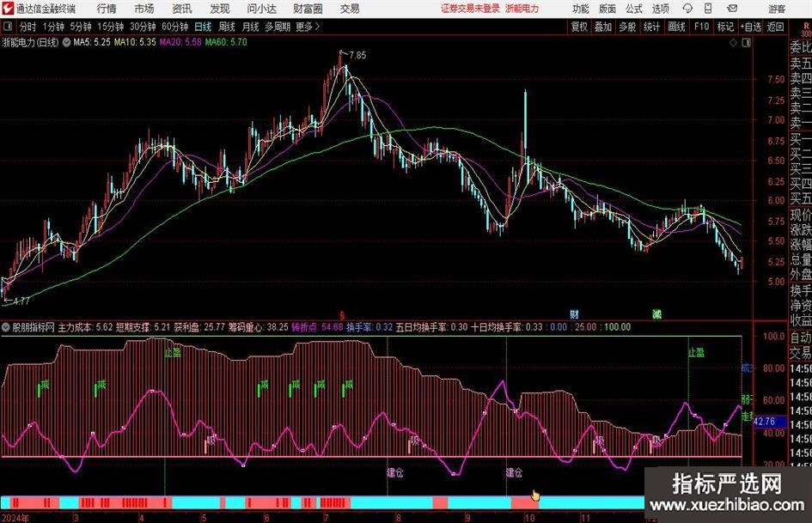Open the 版面 menu
This screenshot has height=523, width=812.
(x=607, y=9)
